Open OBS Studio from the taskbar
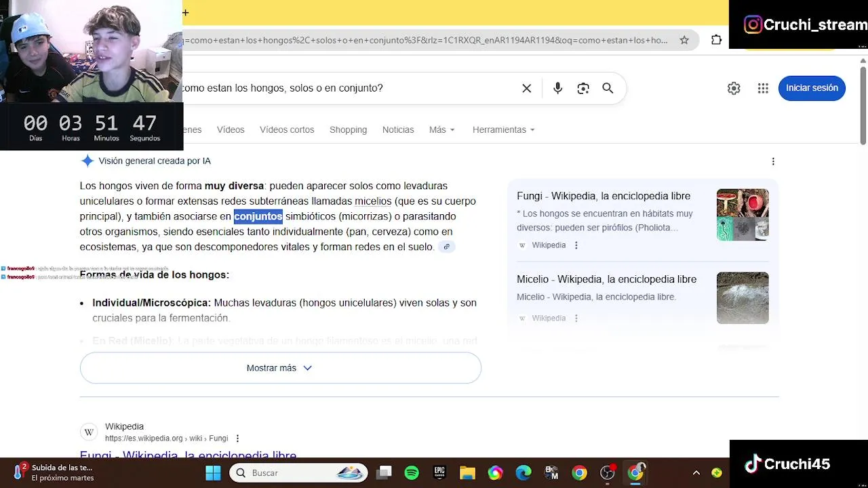The width and height of the screenshot is (868, 488). tap(608, 472)
